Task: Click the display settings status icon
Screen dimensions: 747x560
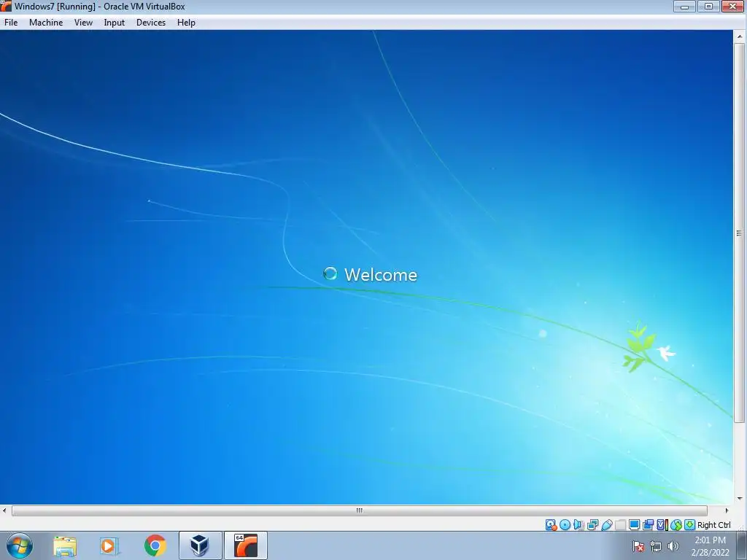Action: [634, 525]
